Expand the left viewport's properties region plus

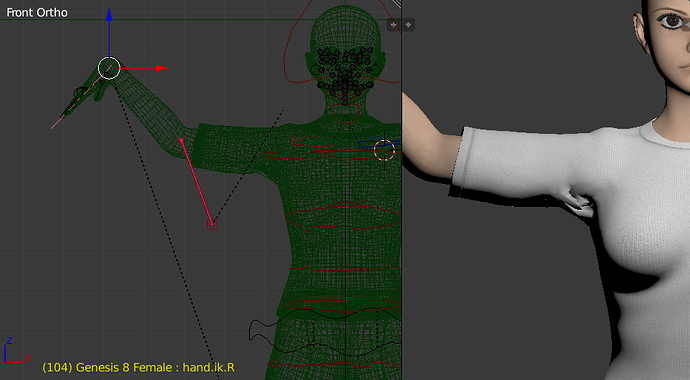pyautogui.click(x=393, y=25)
